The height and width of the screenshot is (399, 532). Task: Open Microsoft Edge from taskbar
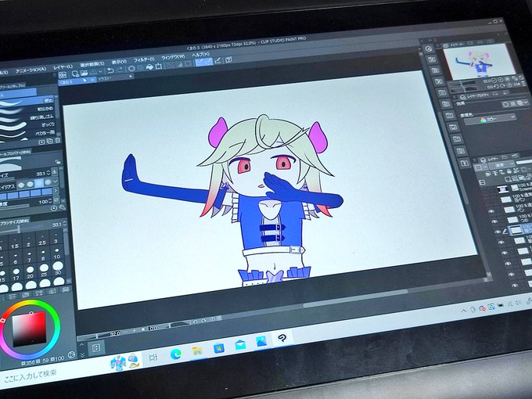click(175, 354)
